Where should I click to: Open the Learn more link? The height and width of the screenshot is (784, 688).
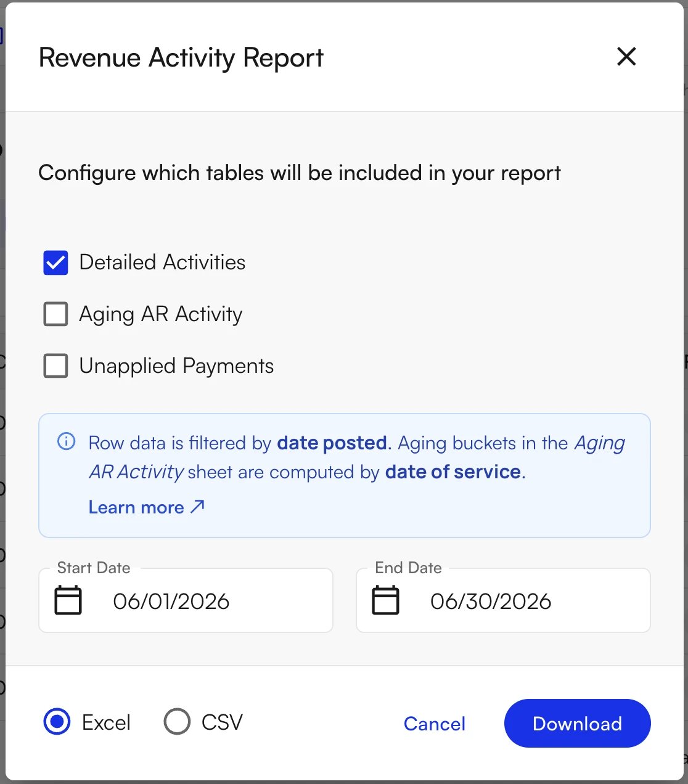click(x=147, y=507)
